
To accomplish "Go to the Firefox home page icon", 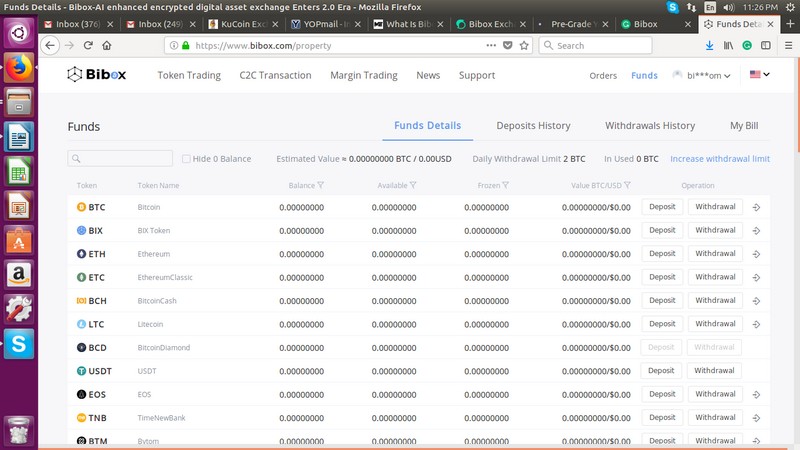I will coord(107,45).
